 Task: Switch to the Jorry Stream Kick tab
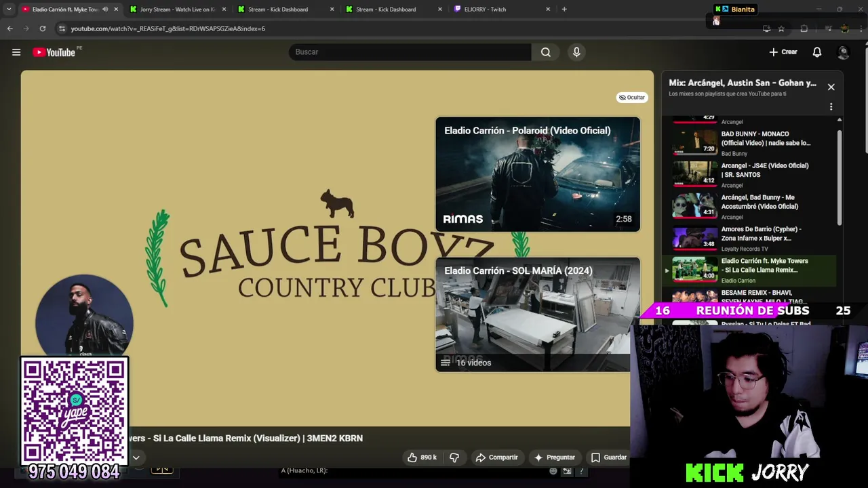click(x=178, y=9)
